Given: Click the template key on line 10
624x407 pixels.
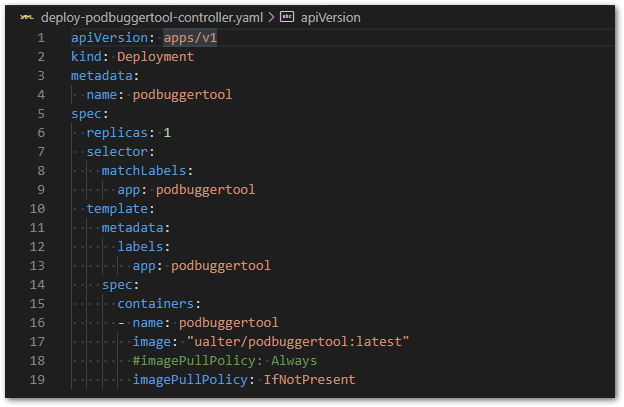Looking at the screenshot, I should (x=116, y=208).
